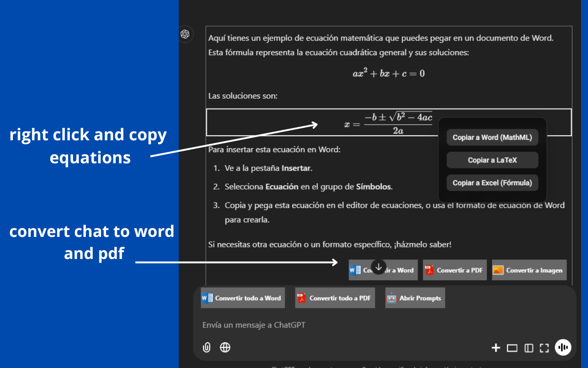Activate the voice mode icon
Image resolution: width=588 pixels, height=368 pixels.
tap(563, 347)
